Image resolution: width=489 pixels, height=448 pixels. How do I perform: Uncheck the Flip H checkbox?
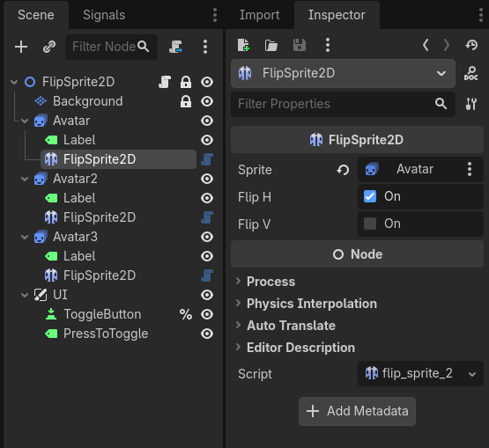pos(370,196)
